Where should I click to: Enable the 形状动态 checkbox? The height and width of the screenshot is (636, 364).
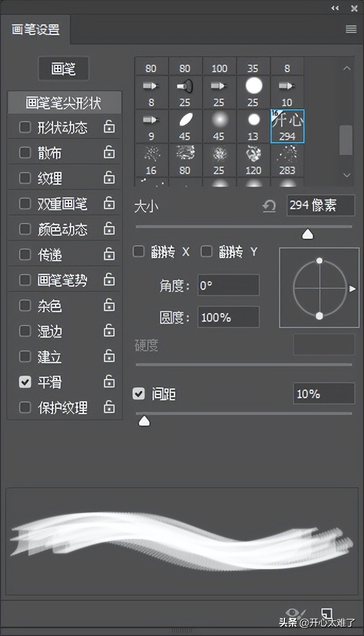point(25,127)
